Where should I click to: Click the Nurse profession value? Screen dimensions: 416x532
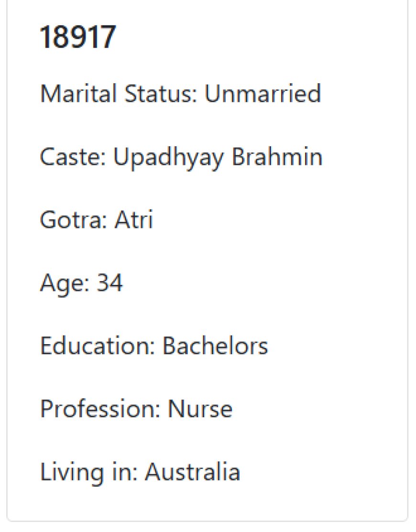[200, 409]
